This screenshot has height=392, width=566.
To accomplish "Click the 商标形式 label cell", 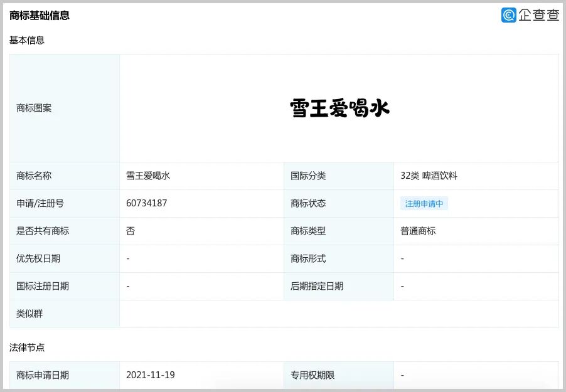I will [339, 259].
